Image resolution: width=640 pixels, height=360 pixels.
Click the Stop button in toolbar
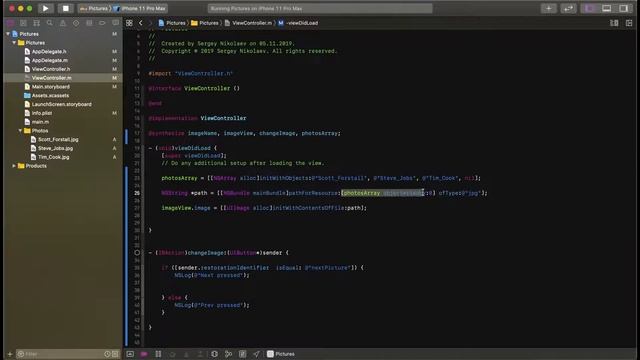pyautogui.click(x=65, y=8)
